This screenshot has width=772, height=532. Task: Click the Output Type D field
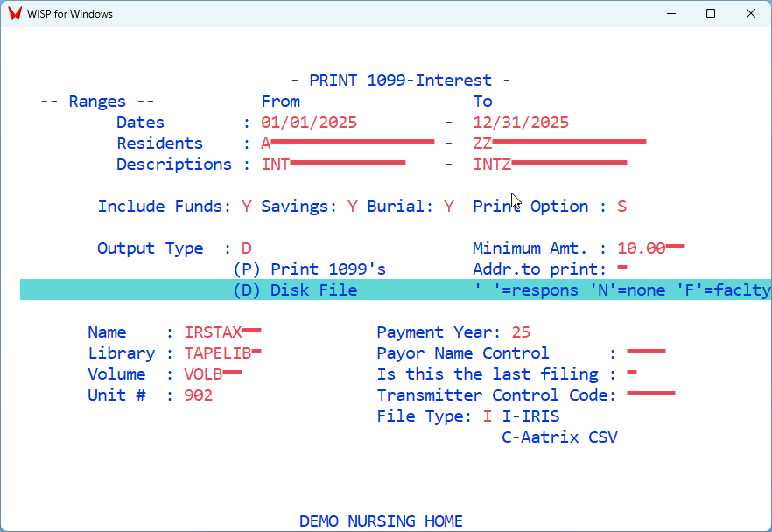pyautogui.click(x=247, y=248)
